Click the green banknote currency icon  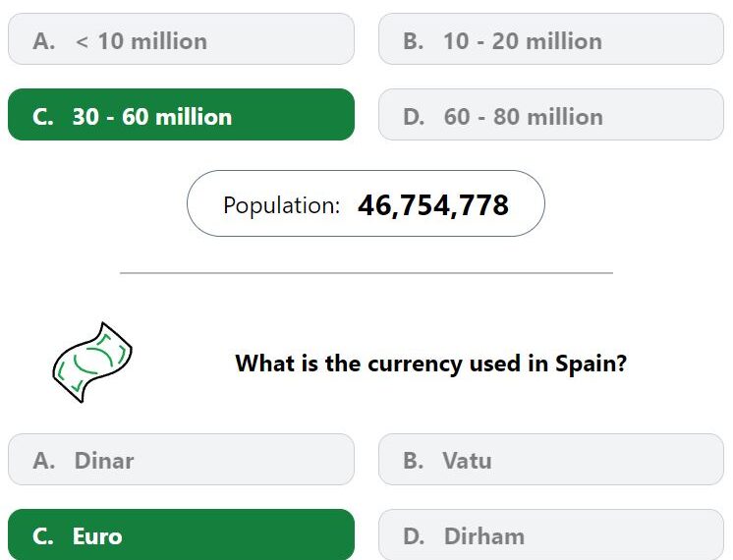[x=92, y=363]
